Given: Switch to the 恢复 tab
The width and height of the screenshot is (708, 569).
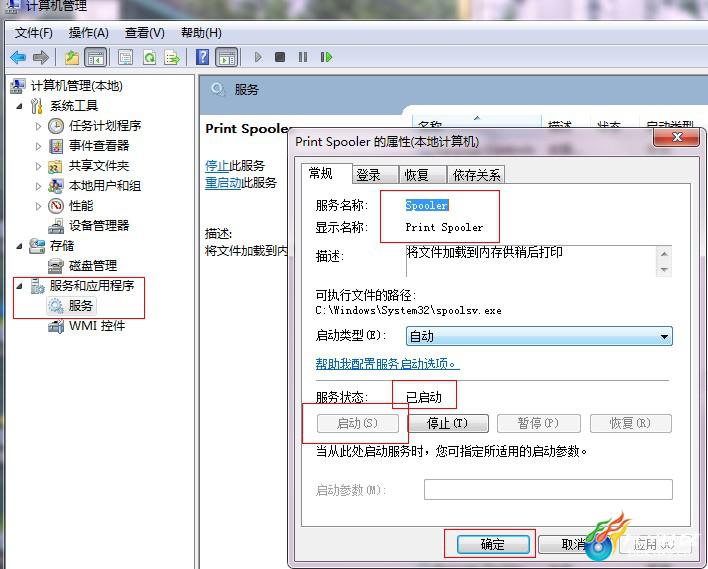Looking at the screenshot, I should [x=423, y=175].
